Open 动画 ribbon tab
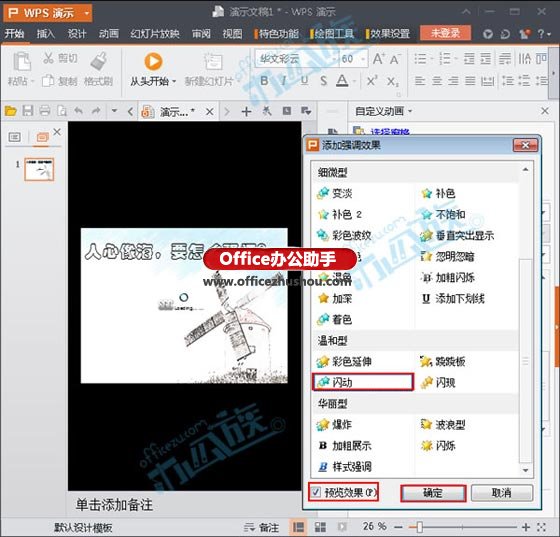Screen dimensions: 560x537 point(109,34)
